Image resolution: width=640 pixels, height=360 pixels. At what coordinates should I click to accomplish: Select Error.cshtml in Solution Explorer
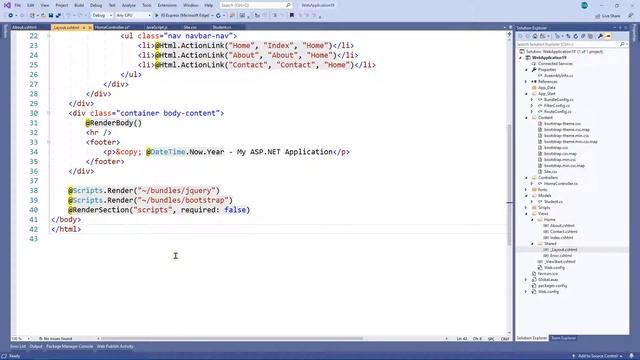coord(560,256)
